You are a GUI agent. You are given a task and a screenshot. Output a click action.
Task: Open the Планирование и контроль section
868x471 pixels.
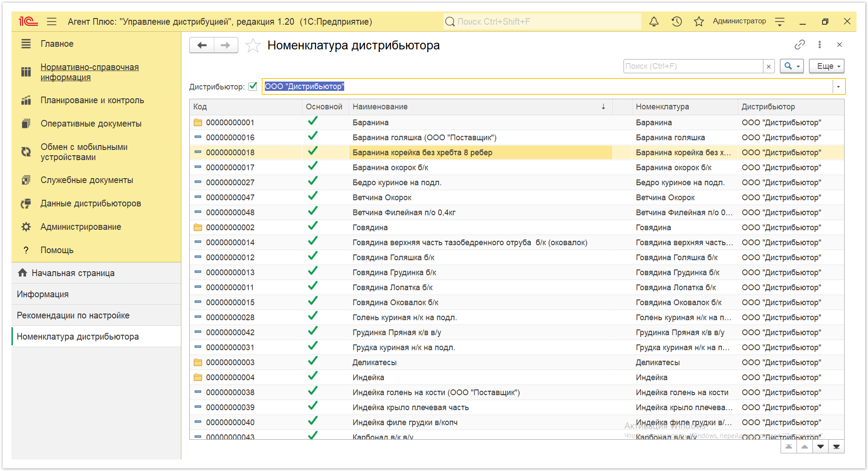point(92,100)
